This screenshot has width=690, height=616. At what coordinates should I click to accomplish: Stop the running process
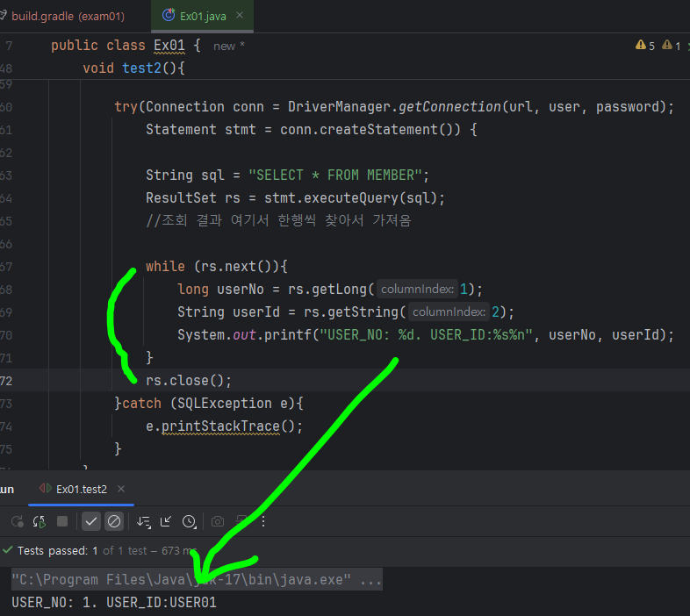coord(62,521)
